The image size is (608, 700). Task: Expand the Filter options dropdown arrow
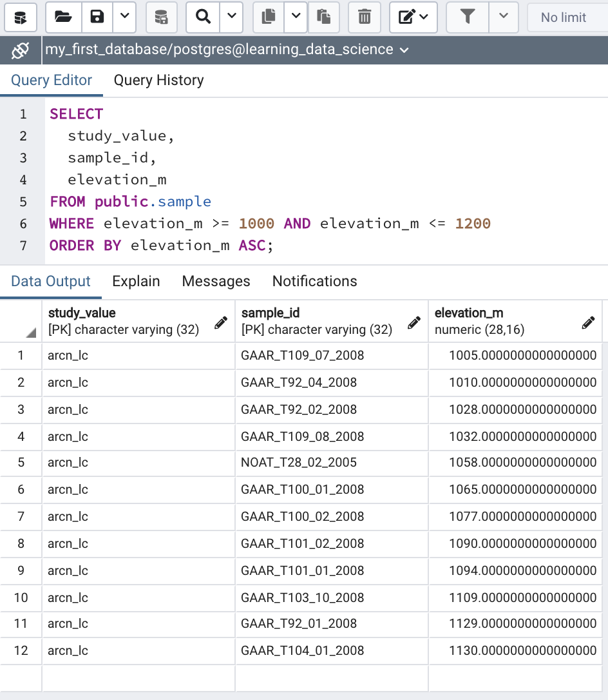click(x=504, y=17)
